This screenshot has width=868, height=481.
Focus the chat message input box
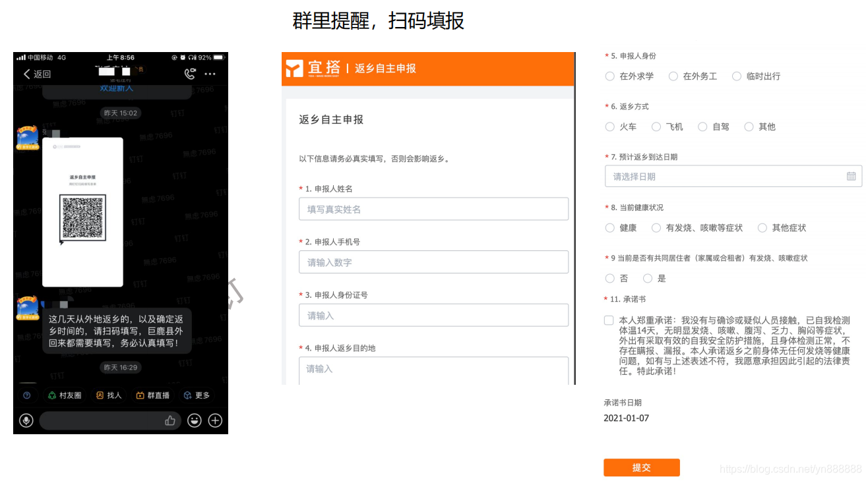[x=110, y=420]
